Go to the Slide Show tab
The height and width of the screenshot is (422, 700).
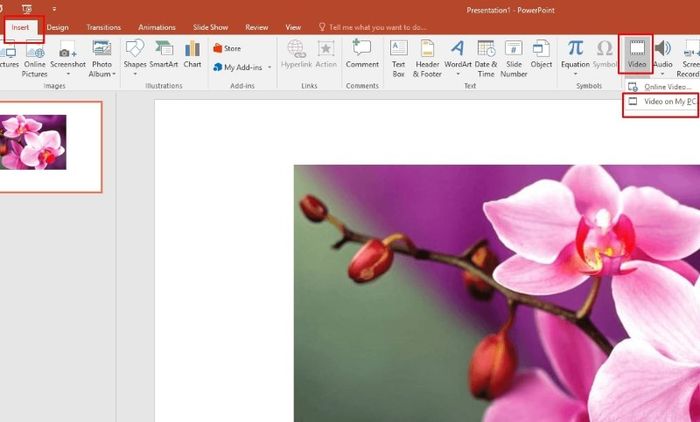click(210, 28)
